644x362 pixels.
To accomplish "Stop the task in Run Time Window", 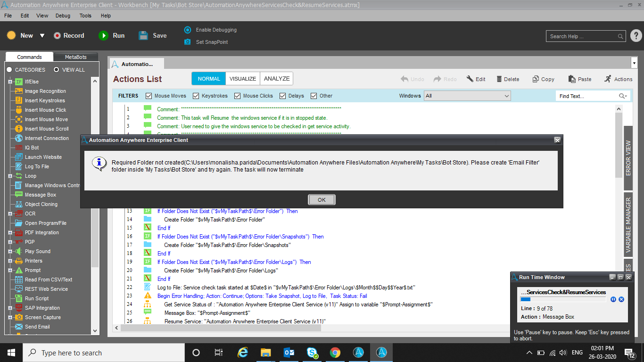I will coord(621,299).
